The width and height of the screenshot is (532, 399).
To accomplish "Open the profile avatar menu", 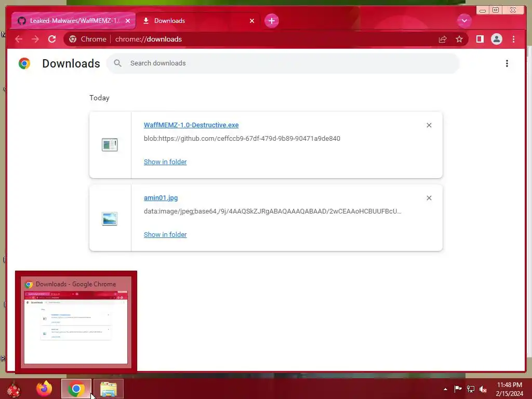I will tap(496, 39).
